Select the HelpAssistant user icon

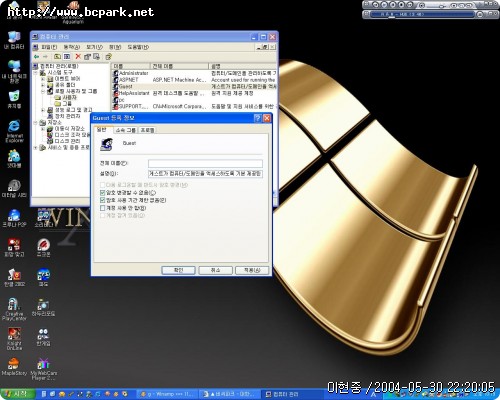point(116,93)
